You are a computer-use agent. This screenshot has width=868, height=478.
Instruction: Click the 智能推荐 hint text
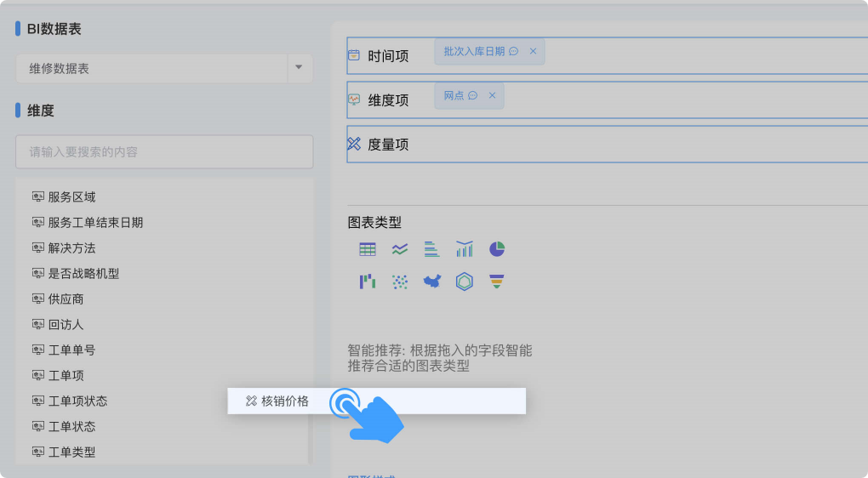[440, 358]
